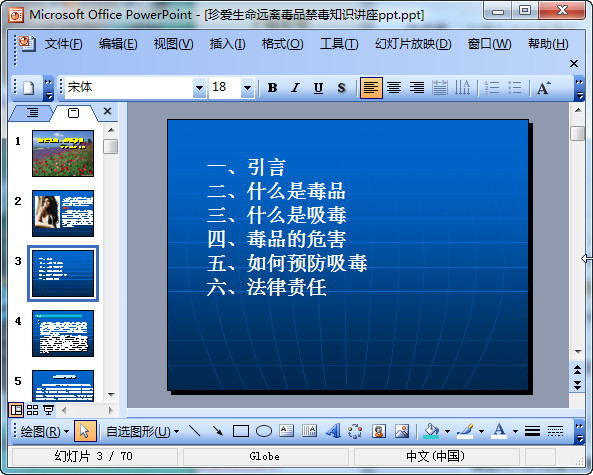Align text right

click(417, 88)
